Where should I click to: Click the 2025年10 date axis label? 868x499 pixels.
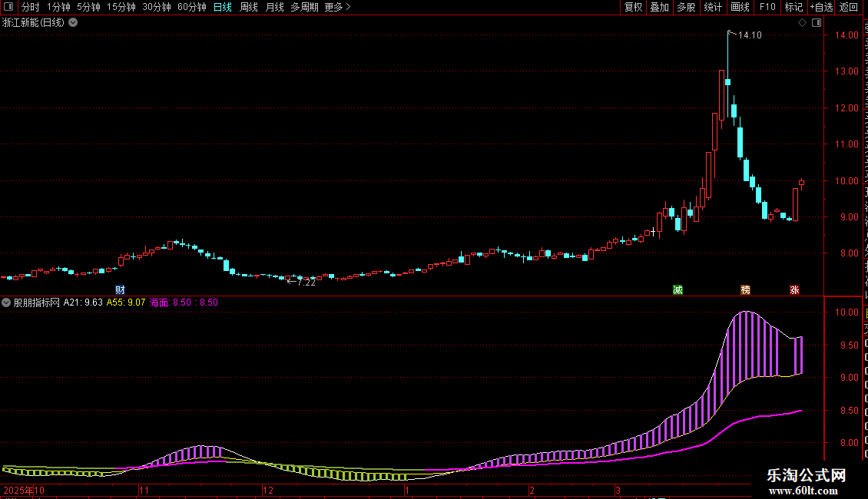[24, 490]
